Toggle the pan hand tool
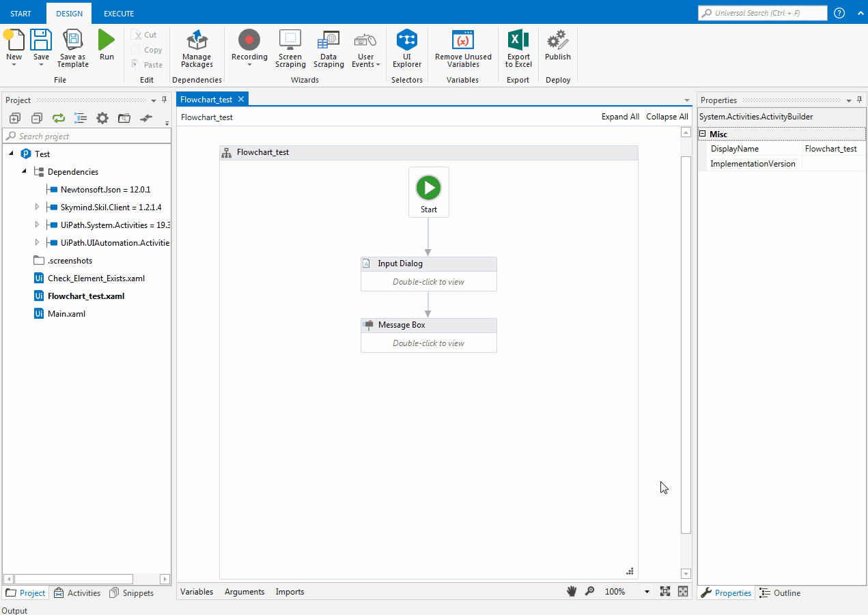868x615 pixels. (572, 592)
